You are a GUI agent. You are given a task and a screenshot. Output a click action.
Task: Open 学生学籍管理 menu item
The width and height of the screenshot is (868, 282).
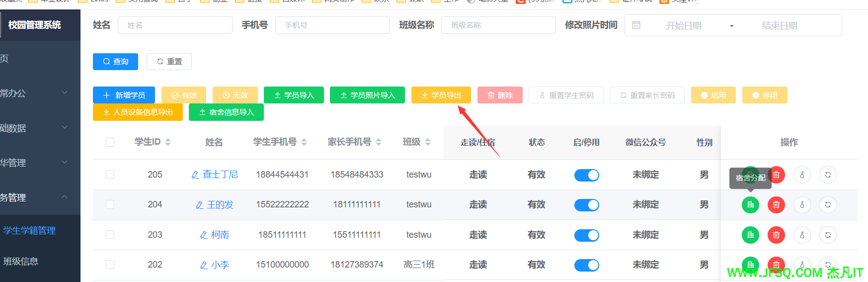pos(30,230)
